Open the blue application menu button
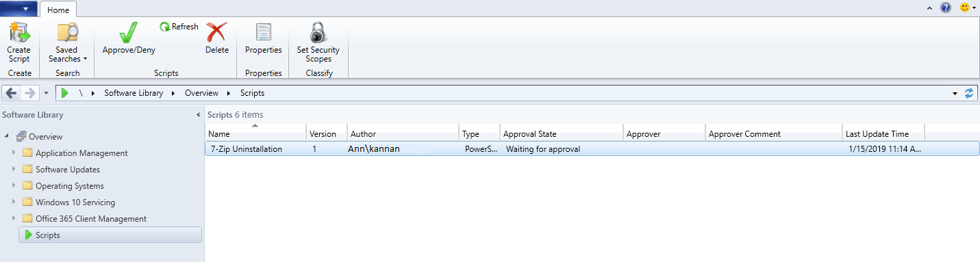 pyautogui.click(x=18, y=8)
